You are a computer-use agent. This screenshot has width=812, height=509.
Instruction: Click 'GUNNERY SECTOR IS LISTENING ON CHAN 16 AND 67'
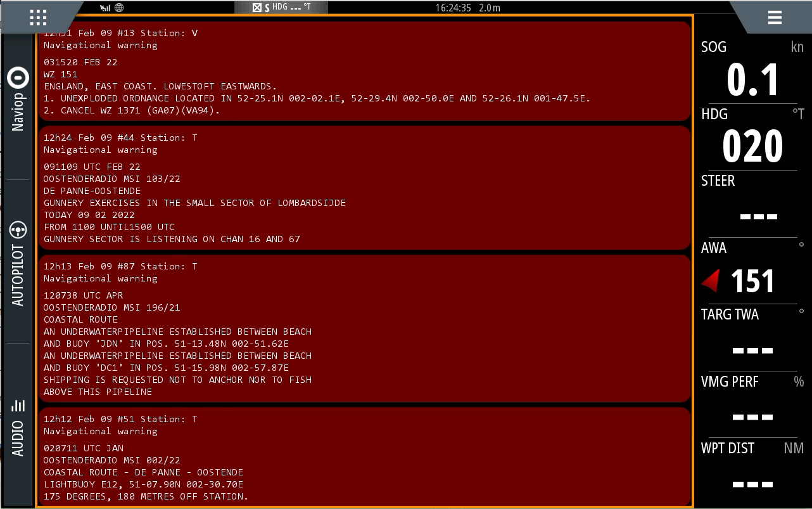coord(172,239)
